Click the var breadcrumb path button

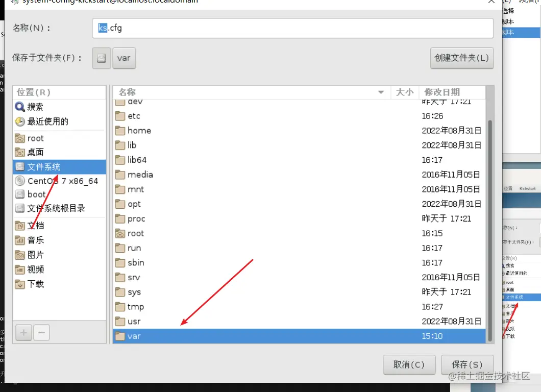[x=124, y=58]
